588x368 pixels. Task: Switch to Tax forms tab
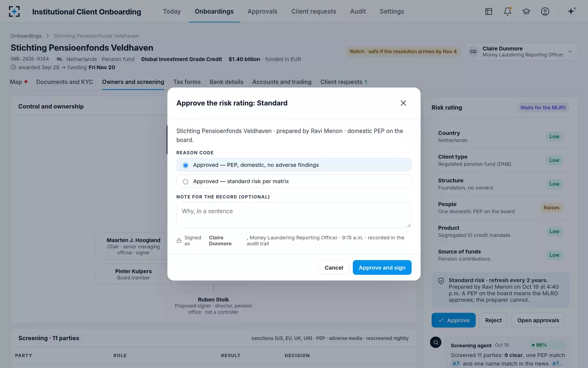tap(187, 82)
